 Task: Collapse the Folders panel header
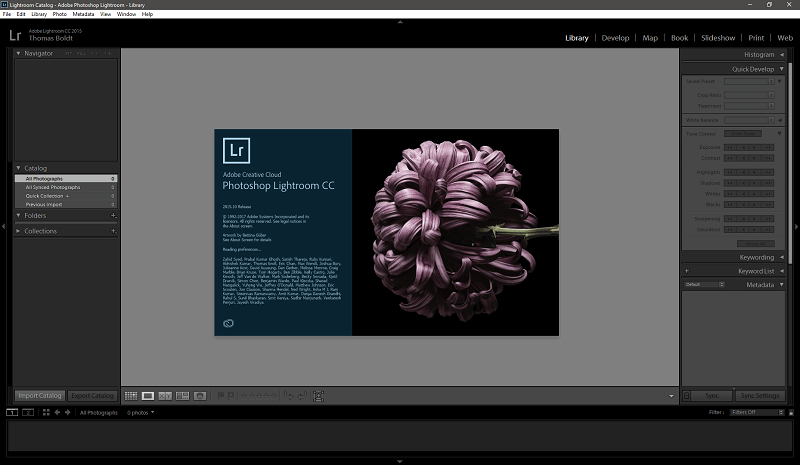pos(18,215)
